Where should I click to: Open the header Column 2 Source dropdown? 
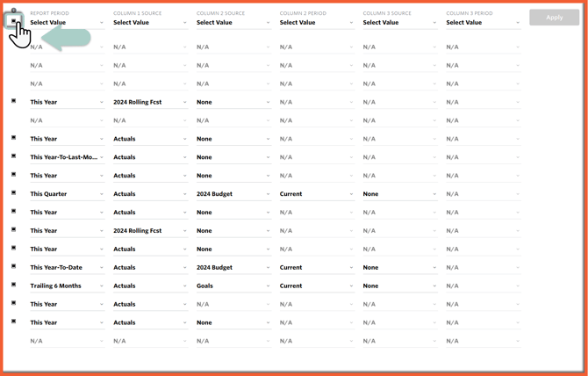tap(233, 23)
